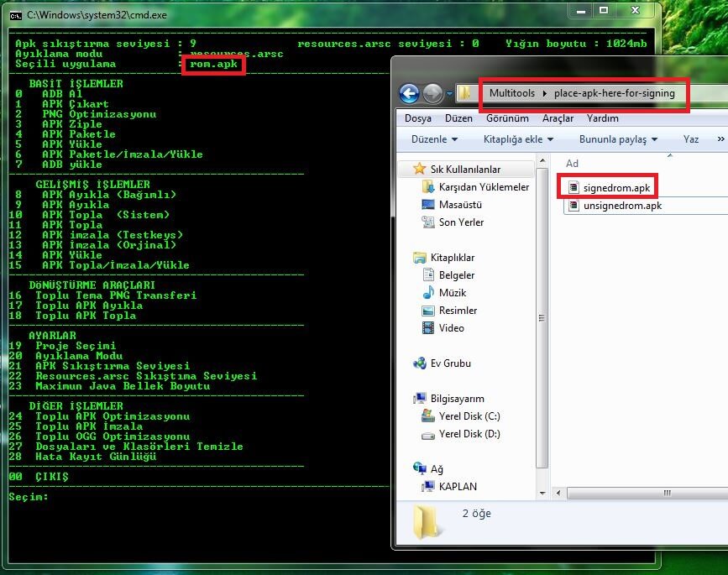This screenshot has width=728, height=575.
Task: Open the Dosya menu
Action: click(417, 118)
